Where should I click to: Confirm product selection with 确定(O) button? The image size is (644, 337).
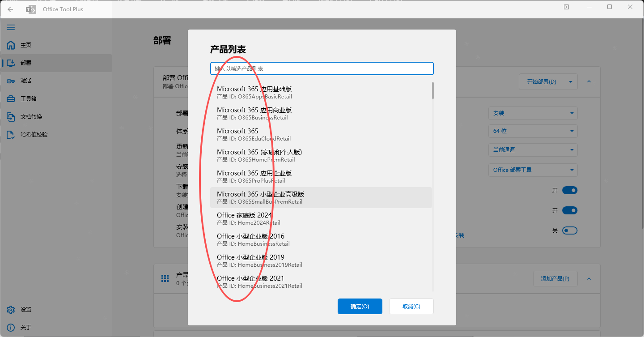(x=360, y=306)
